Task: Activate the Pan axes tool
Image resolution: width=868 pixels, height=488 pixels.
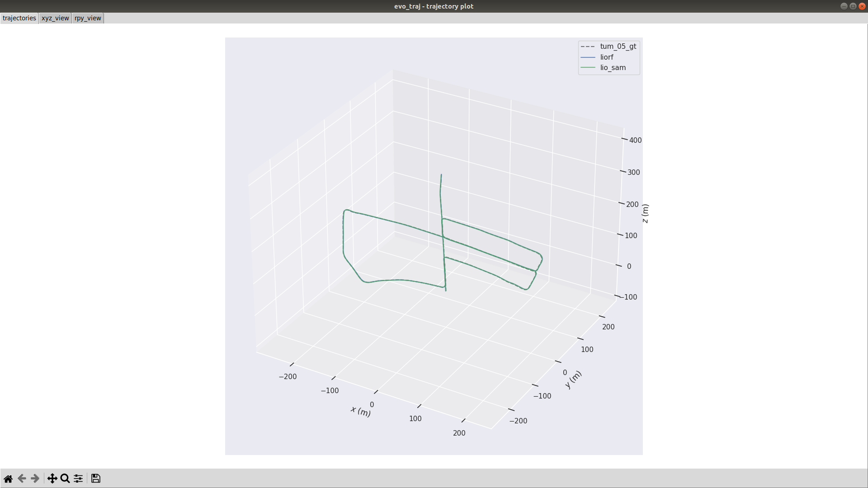Action: (52, 479)
